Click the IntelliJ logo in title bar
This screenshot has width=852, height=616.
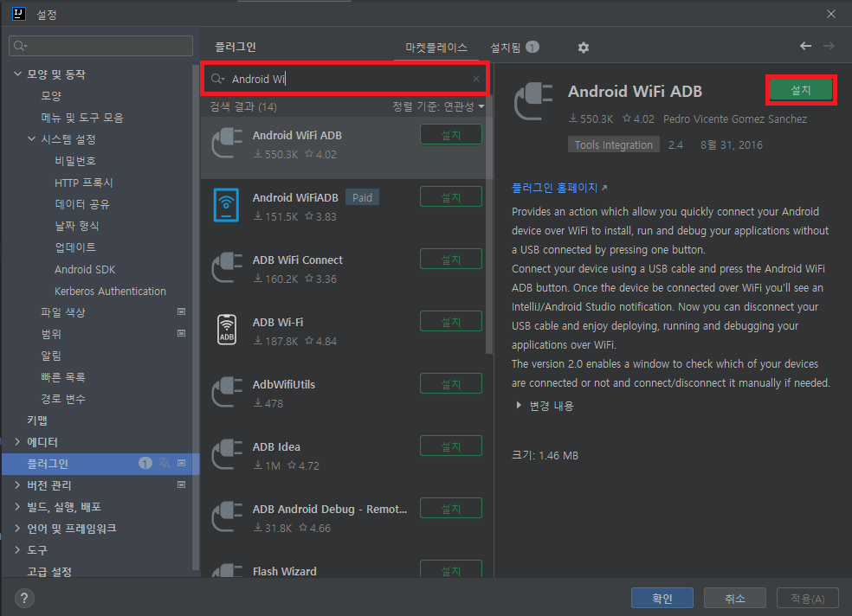[x=19, y=14]
